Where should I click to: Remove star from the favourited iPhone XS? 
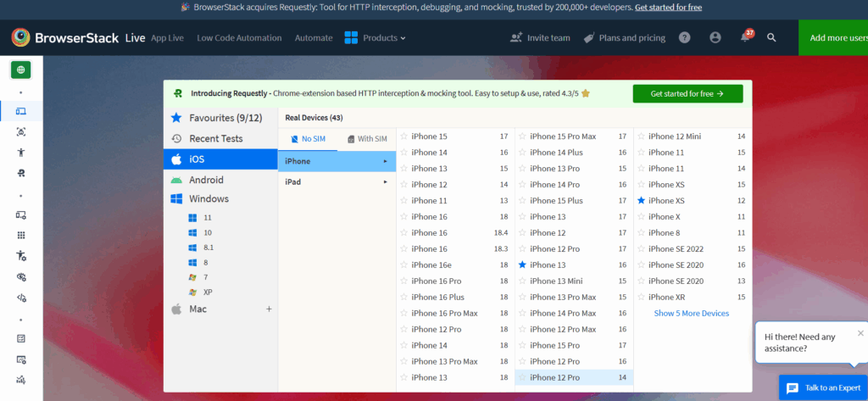(x=642, y=201)
